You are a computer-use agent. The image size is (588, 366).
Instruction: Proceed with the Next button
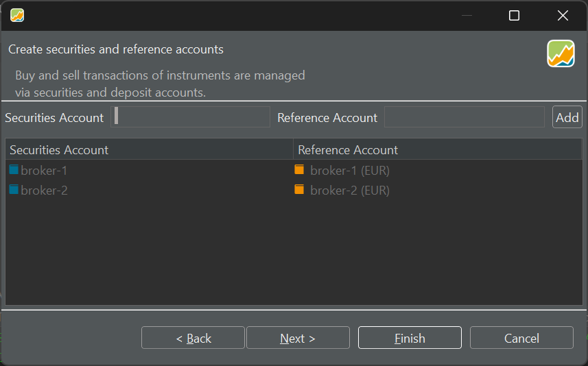[298, 338]
